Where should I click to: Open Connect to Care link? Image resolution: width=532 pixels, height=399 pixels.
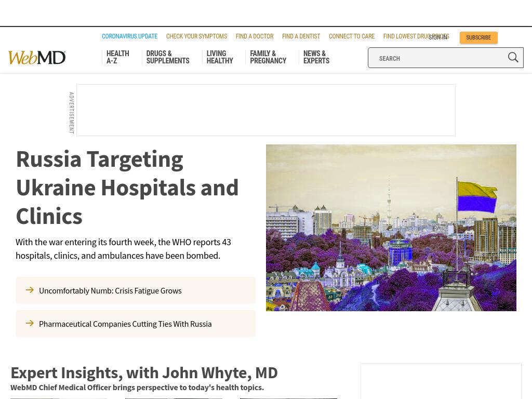(x=352, y=36)
